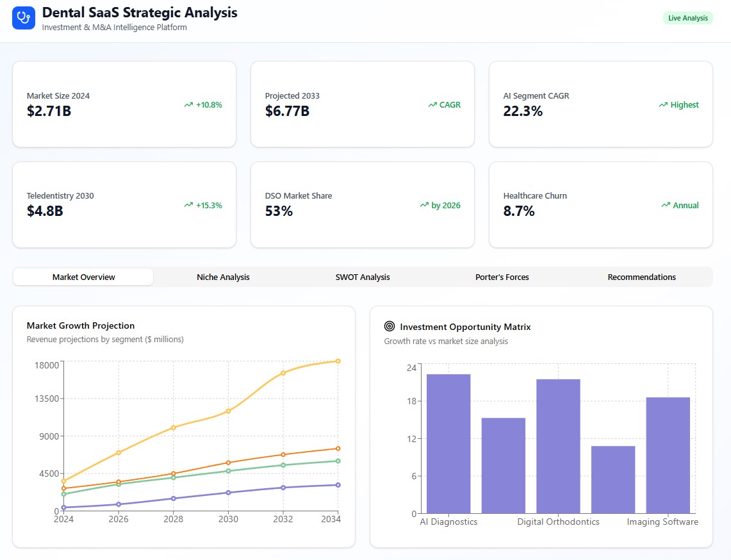Click the stethoscope logo icon in header
This screenshot has width=731, height=560.
point(24,18)
